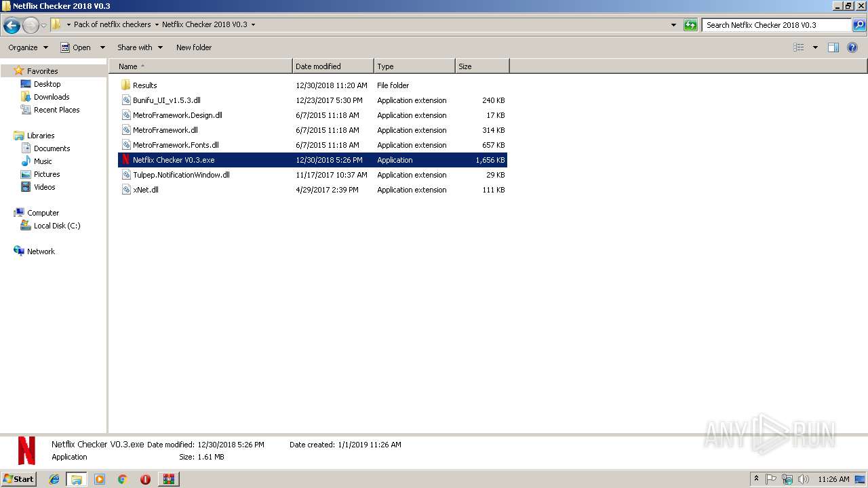Click the 'xNet.dll' file name
Screen dimensions: 868x488
(146, 190)
